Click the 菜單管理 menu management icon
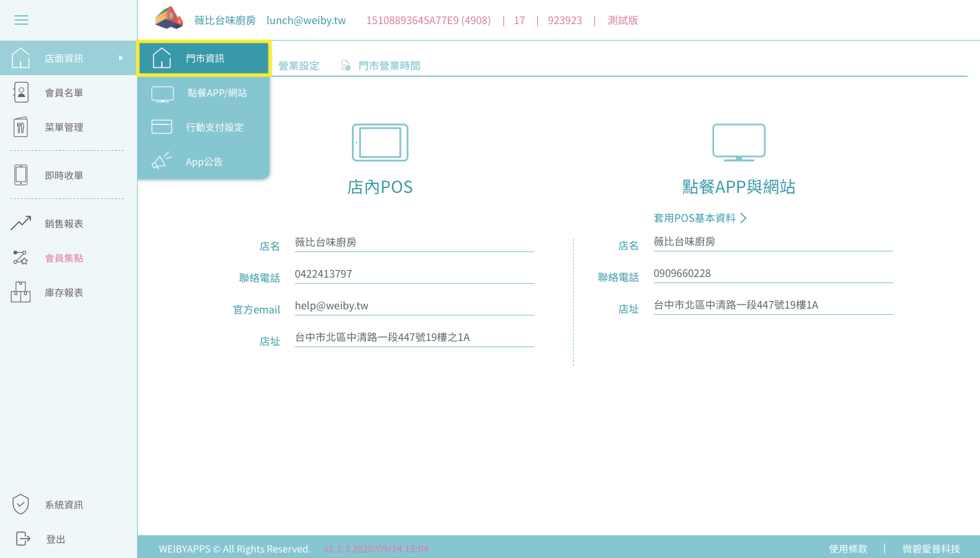Image resolution: width=980 pixels, height=558 pixels. point(21,127)
